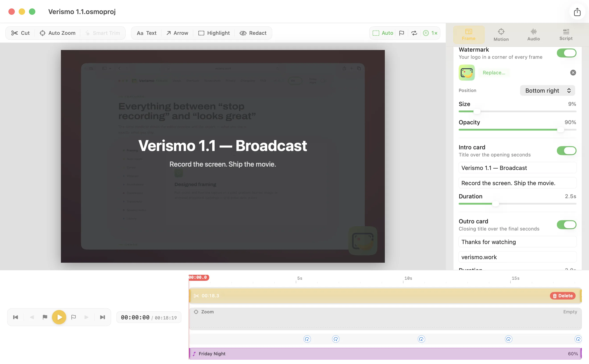Click the outro field 'Thanks for watching'
The image size is (589, 364).
point(517,242)
